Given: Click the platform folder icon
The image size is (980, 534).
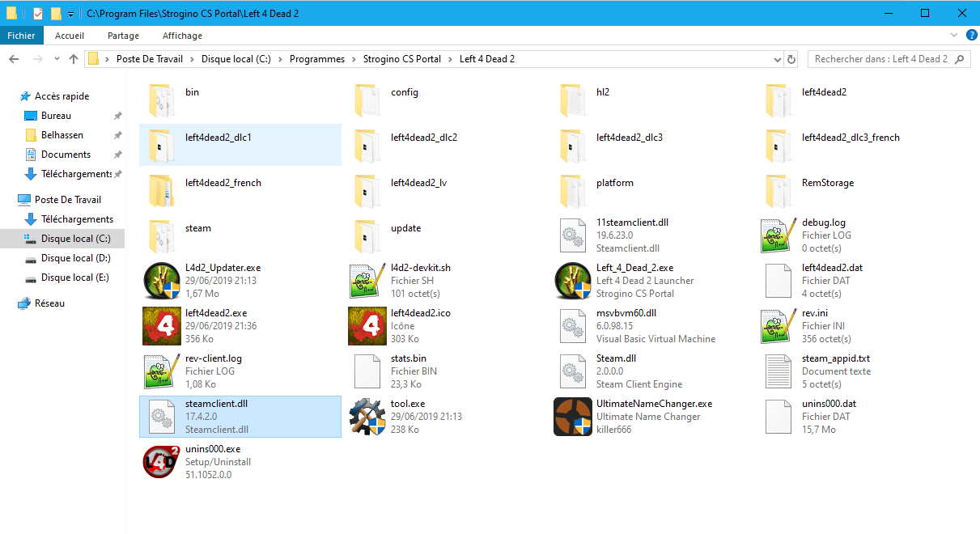Looking at the screenshot, I should (573, 190).
